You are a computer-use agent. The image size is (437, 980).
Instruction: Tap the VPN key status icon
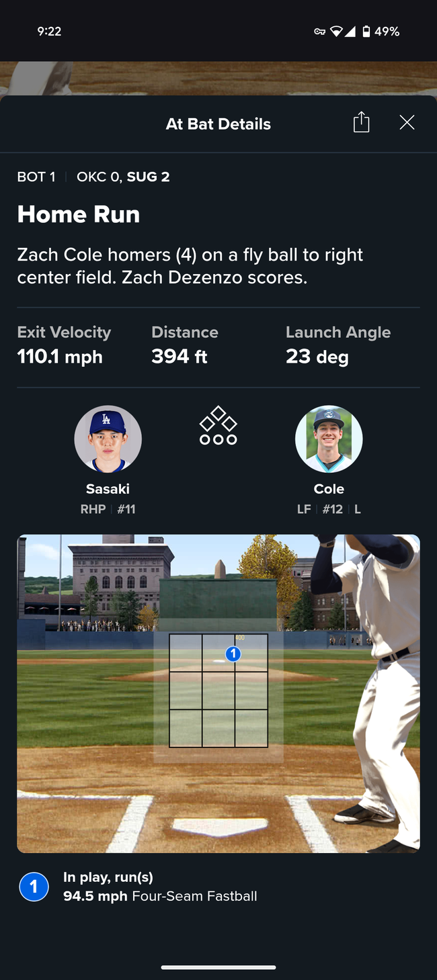[319, 32]
